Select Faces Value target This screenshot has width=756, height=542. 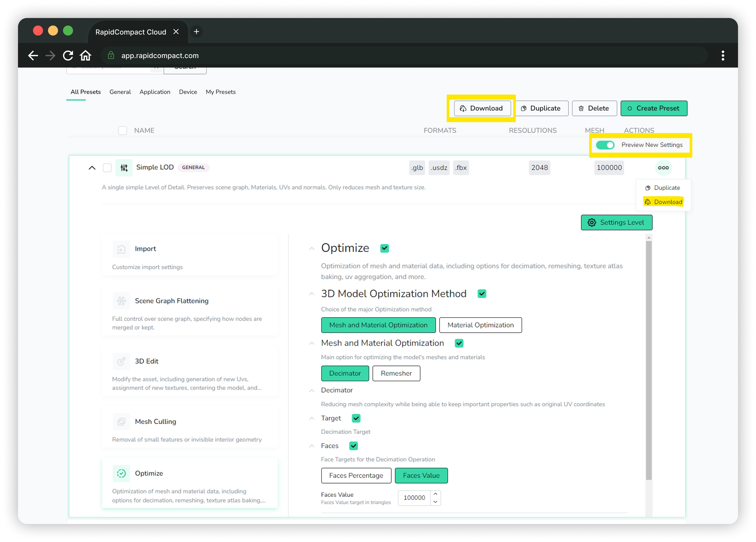point(421,476)
